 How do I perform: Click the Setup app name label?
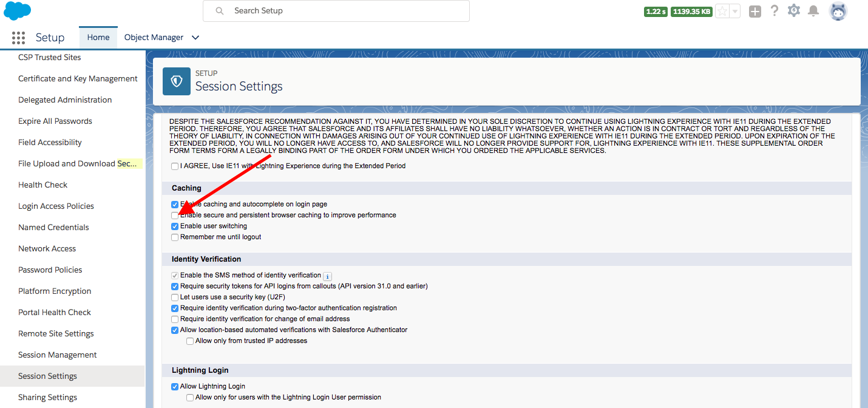pyautogui.click(x=50, y=38)
